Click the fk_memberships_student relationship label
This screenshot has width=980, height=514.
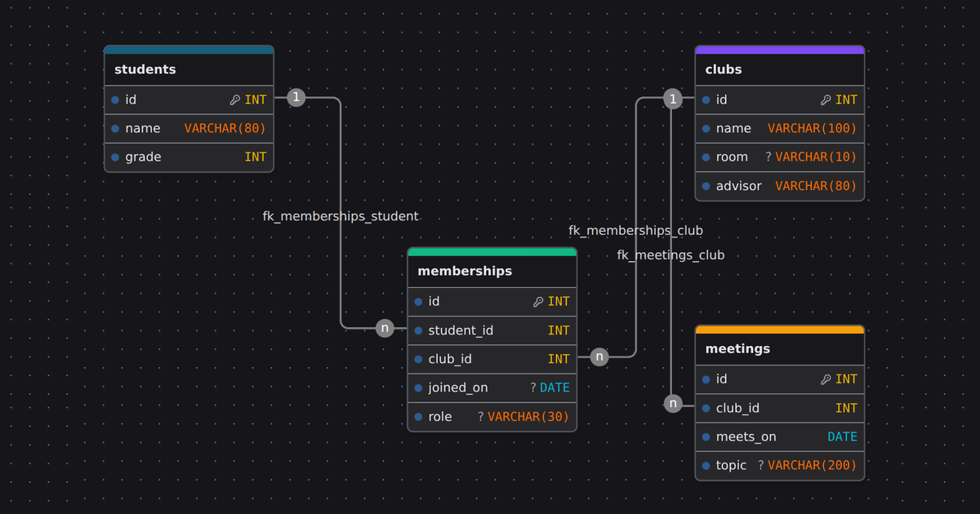point(341,216)
